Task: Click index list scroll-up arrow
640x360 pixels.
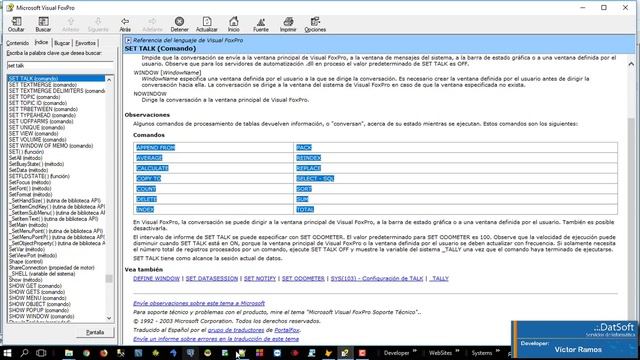Action: [x=109, y=80]
